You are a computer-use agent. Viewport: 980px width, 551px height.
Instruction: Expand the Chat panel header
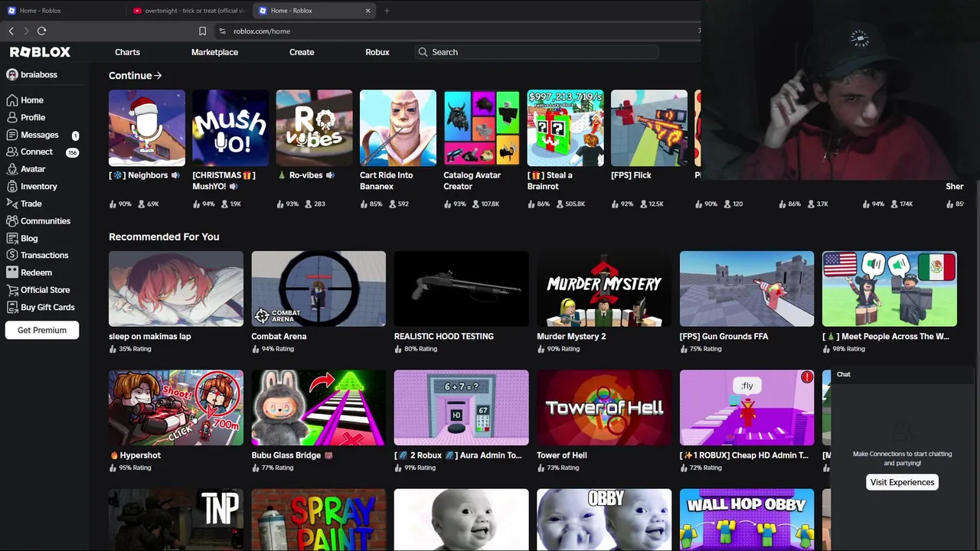903,374
